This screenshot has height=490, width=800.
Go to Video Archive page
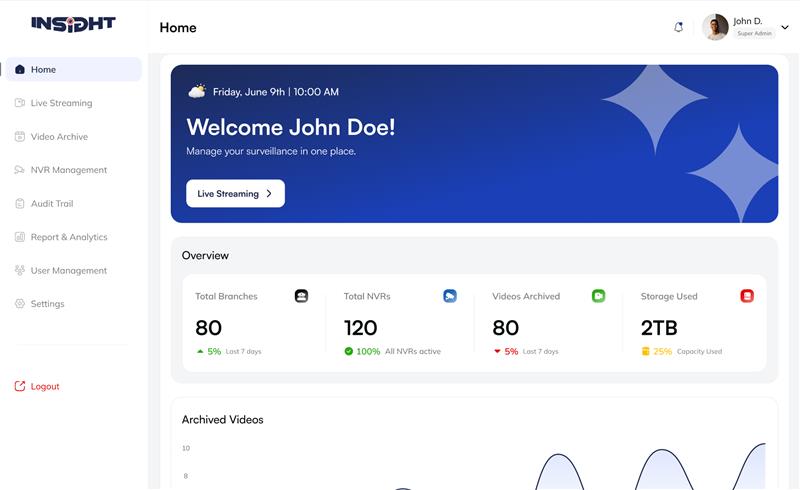[x=59, y=137]
